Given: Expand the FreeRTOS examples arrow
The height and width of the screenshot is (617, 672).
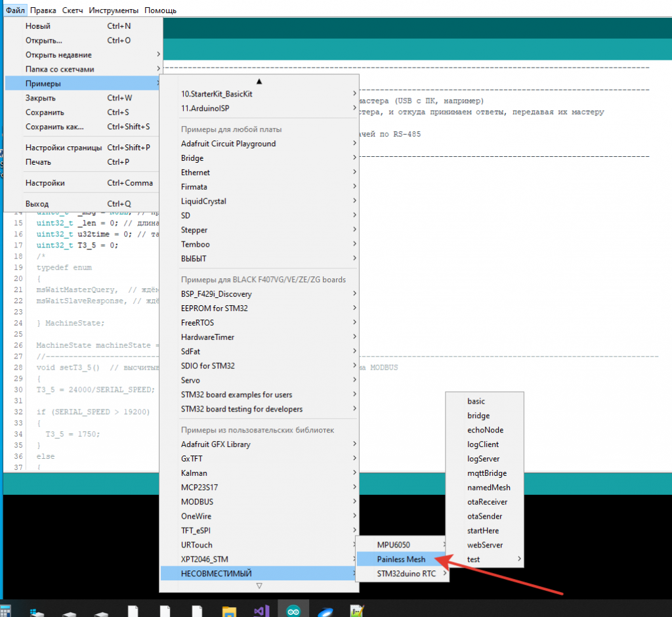Looking at the screenshot, I should tap(354, 322).
